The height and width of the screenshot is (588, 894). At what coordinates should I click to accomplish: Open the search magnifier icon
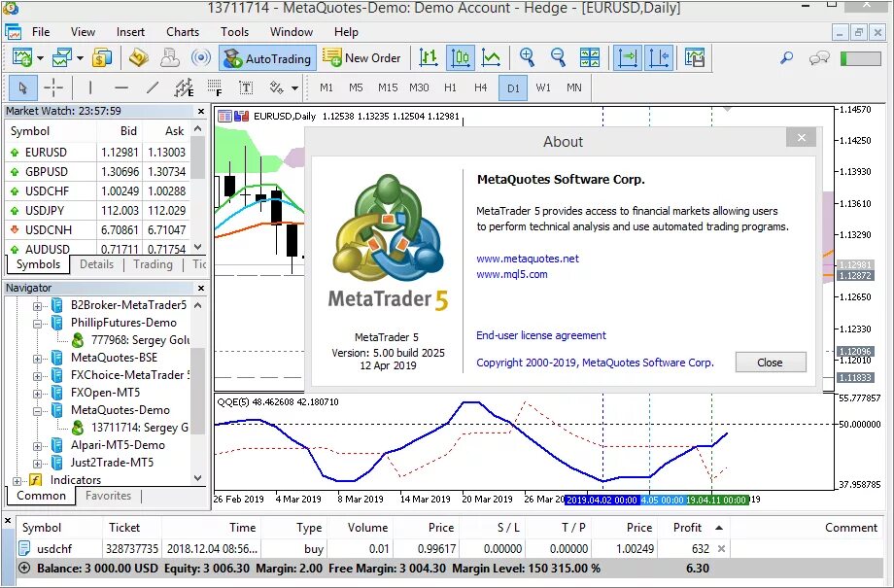pyautogui.click(x=787, y=58)
